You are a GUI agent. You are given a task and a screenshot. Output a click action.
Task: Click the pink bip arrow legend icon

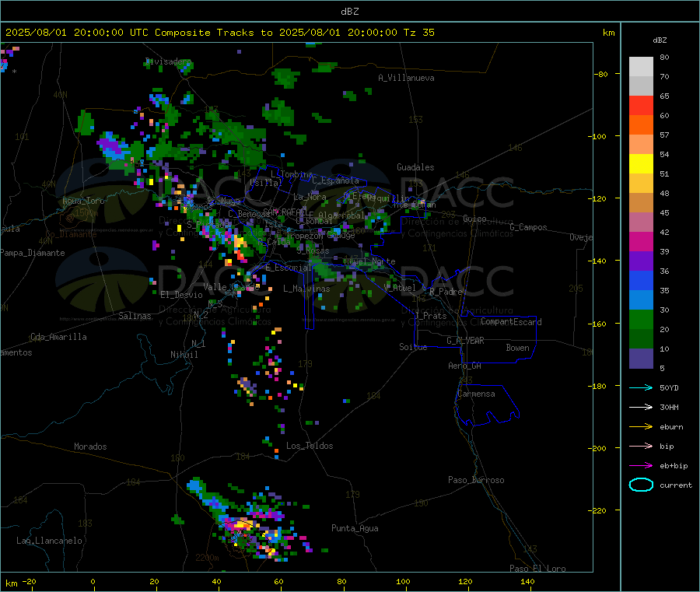point(641,446)
